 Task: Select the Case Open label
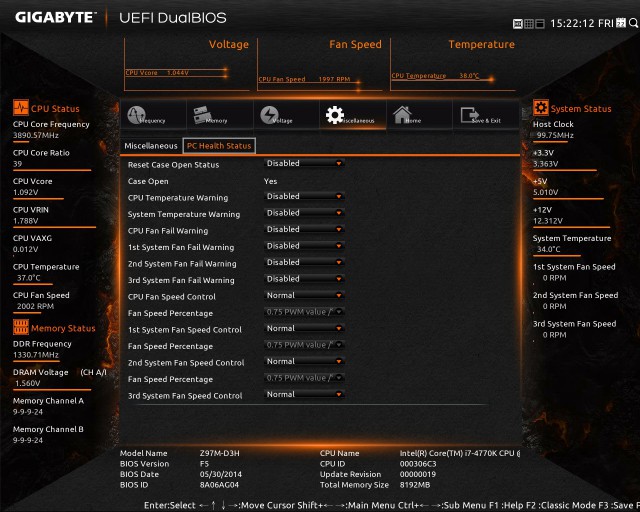pyautogui.click(x=148, y=181)
